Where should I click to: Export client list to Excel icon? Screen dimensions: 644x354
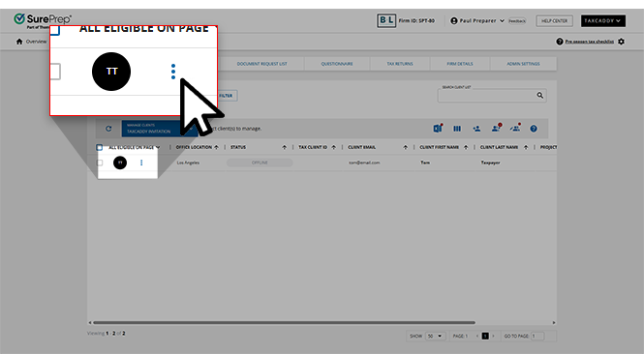click(x=438, y=129)
